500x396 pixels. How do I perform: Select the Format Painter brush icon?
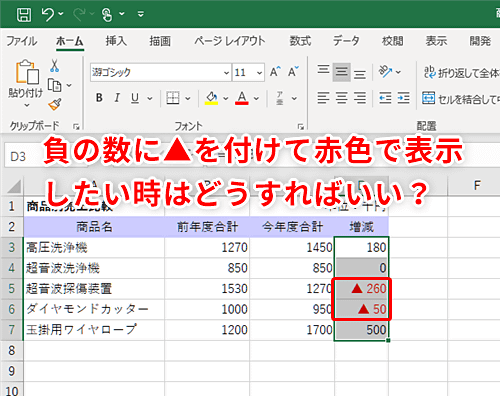[x=55, y=104]
